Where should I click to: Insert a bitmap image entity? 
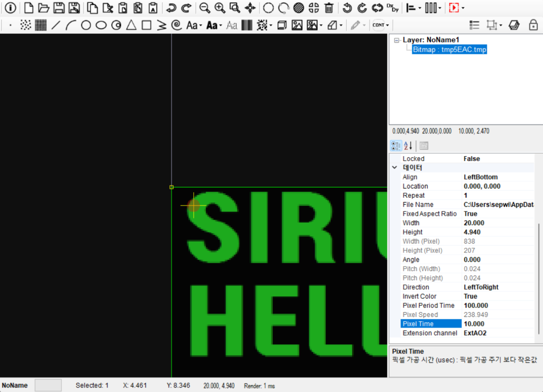pos(297,25)
